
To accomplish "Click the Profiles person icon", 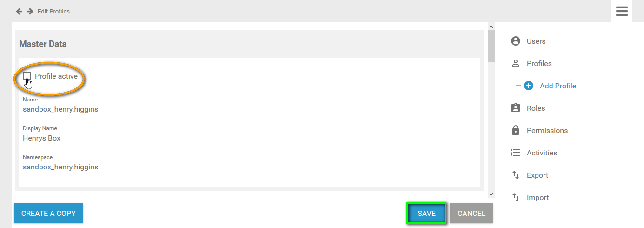I will [x=515, y=63].
